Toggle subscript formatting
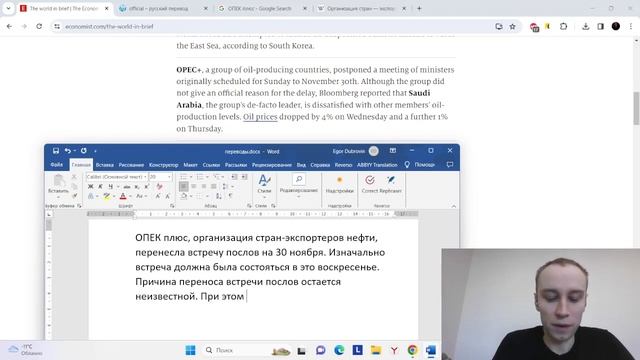Image resolution: width=640 pixels, height=360 pixels. click(137, 187)
